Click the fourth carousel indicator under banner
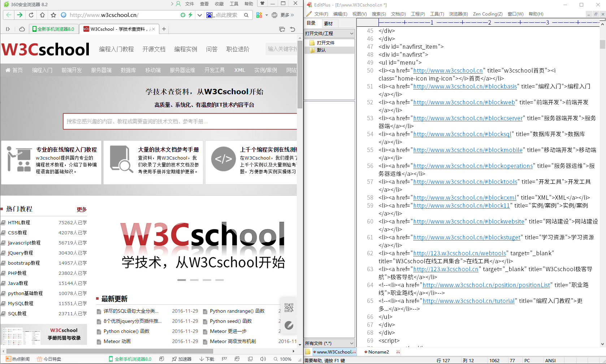The height and width of the screenshot is (364, 606). (x=220, y=280)
